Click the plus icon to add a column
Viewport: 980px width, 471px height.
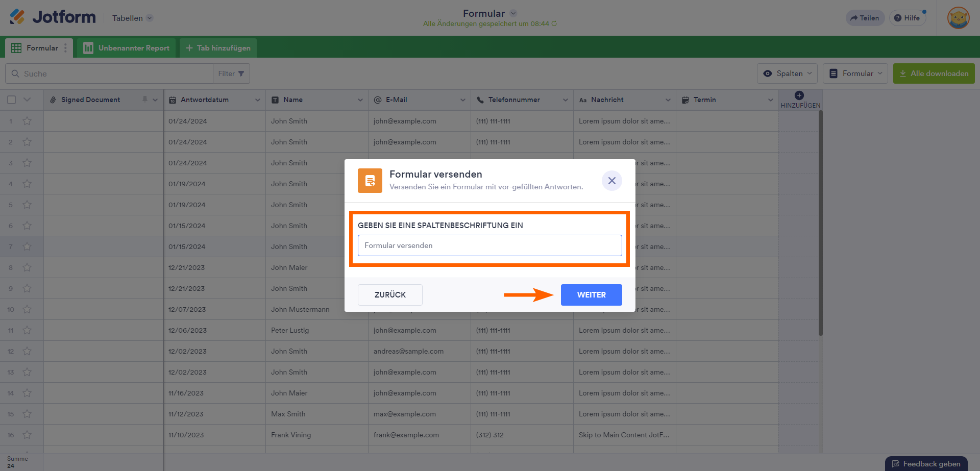click(799, 95)
